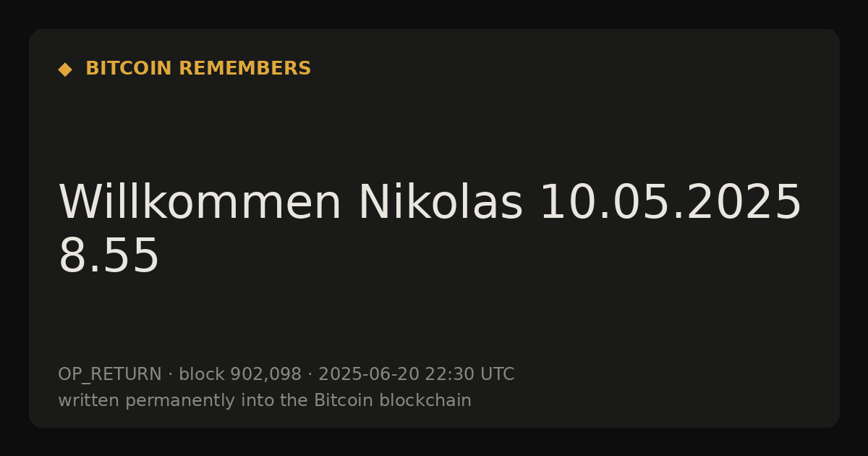
Task: Click the gold diamond icon
Action: pyautogui.click(x=65, y=69)
